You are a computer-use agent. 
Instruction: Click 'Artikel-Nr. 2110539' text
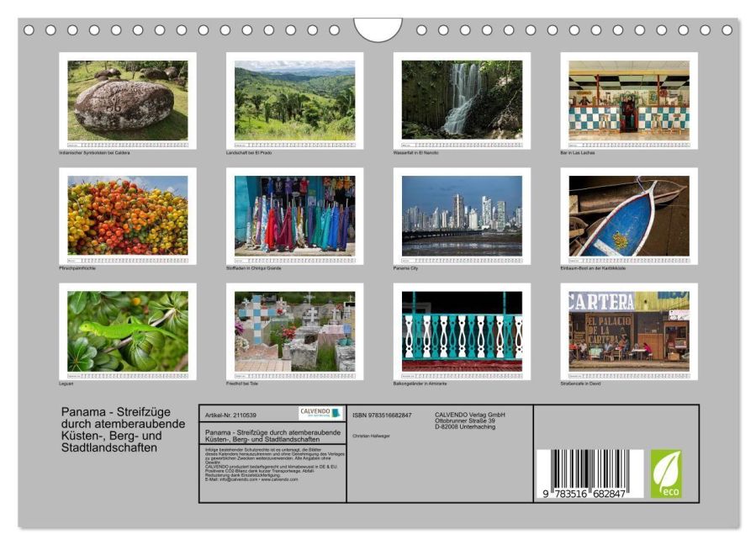[230, 415]
